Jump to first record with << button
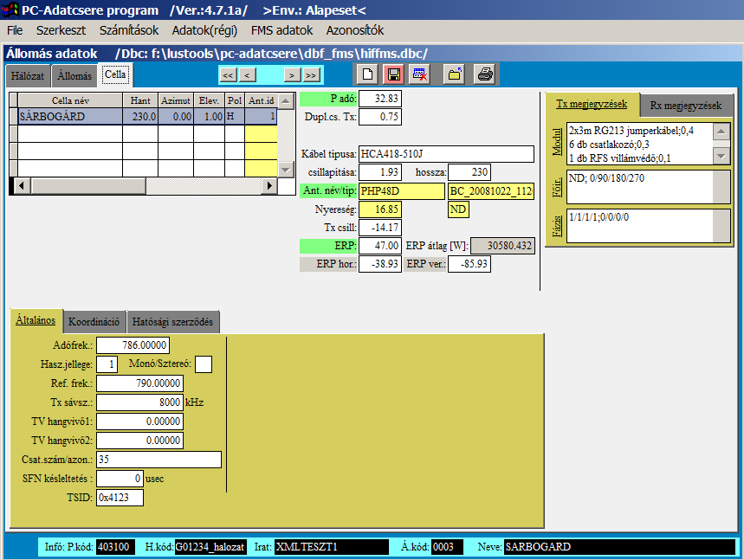Viewport: 744px width, 560px height. point(229,75)
